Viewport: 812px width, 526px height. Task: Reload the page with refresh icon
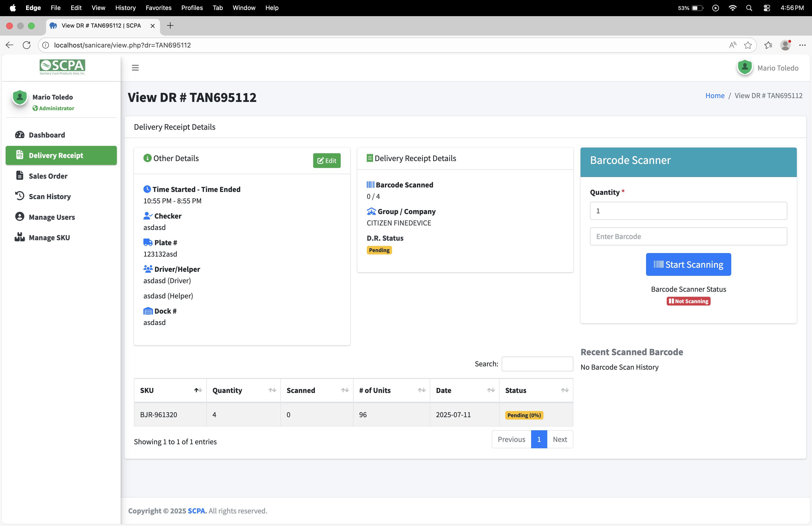coord(27,45)
